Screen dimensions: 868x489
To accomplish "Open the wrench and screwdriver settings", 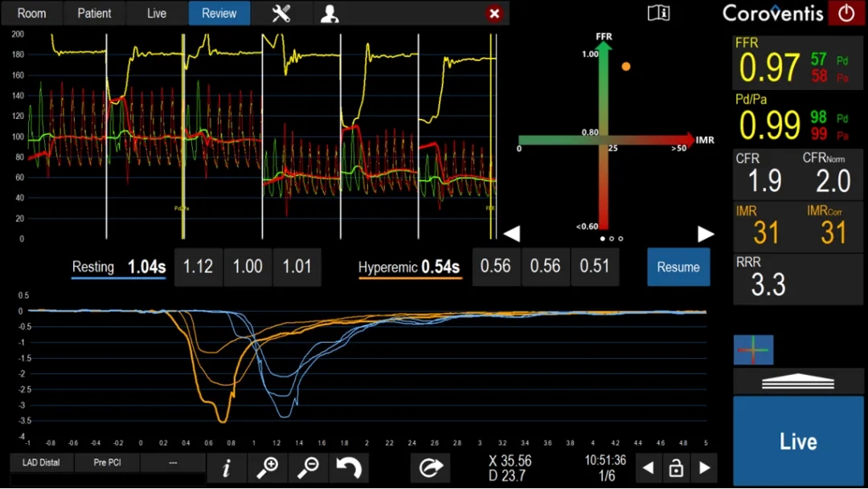I will point(281,14).
